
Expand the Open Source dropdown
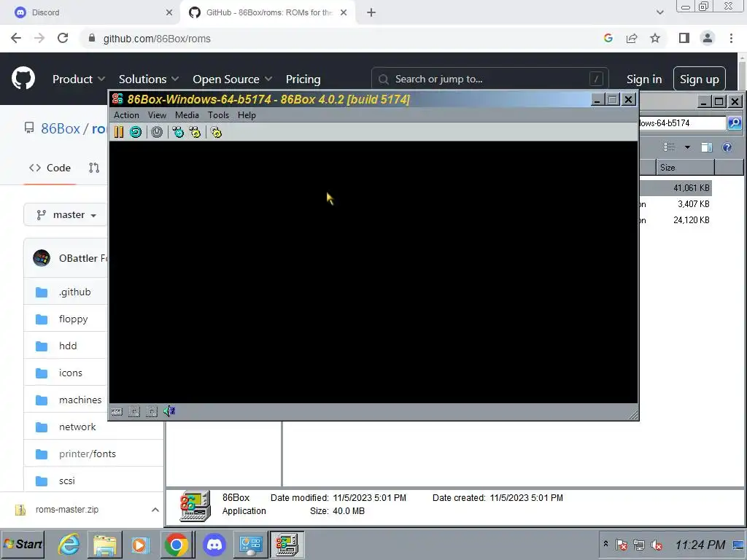click(x=233, y=79)
